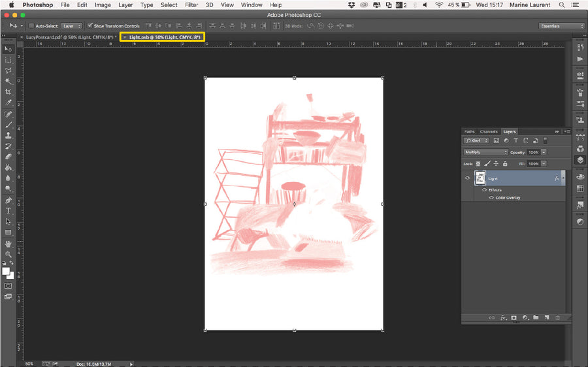Toggle visibility of layer Effects
The height and width of the screenshot is (367, 588).
click(x=484, y=190)
